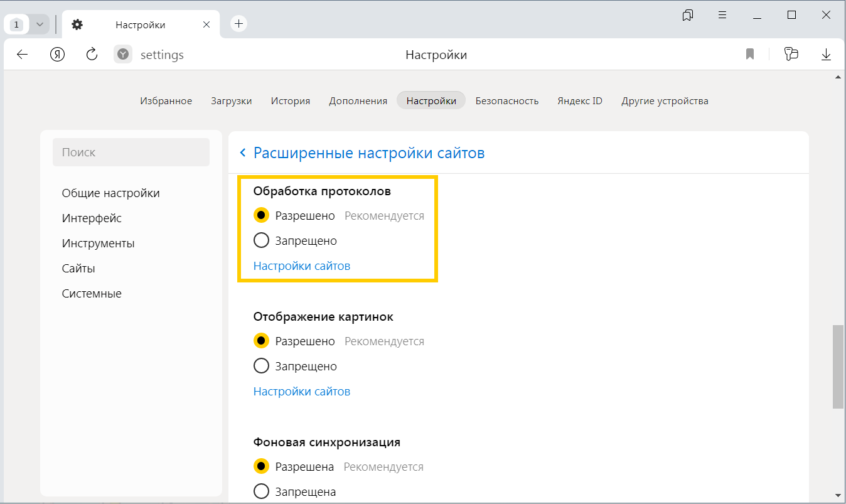Click the vertical page scrollbar thumb
This screenshot has height=504, width=846.
pos(838,367)
